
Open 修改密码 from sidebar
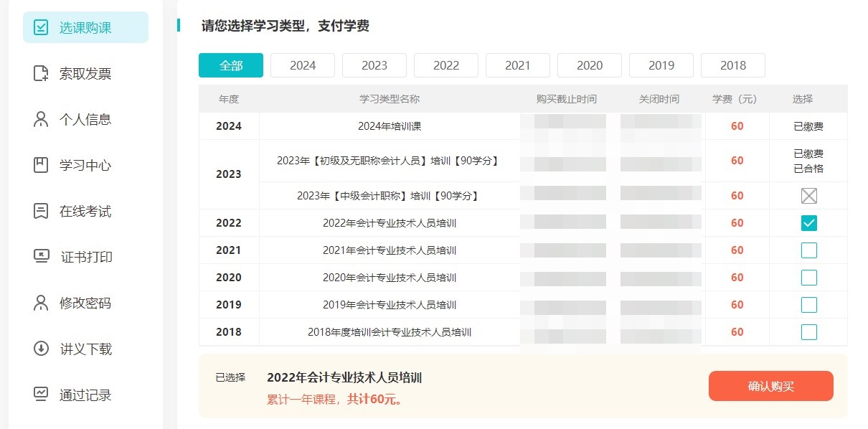point(85,303)
